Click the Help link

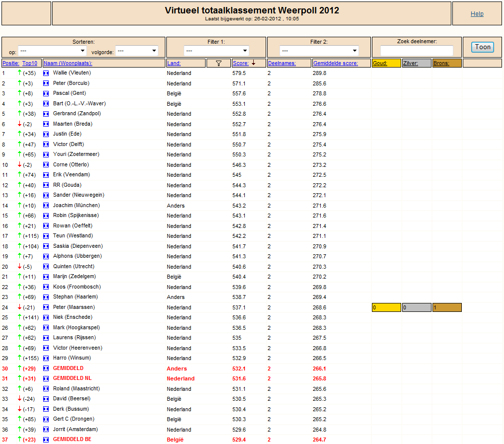click(477, 14)
